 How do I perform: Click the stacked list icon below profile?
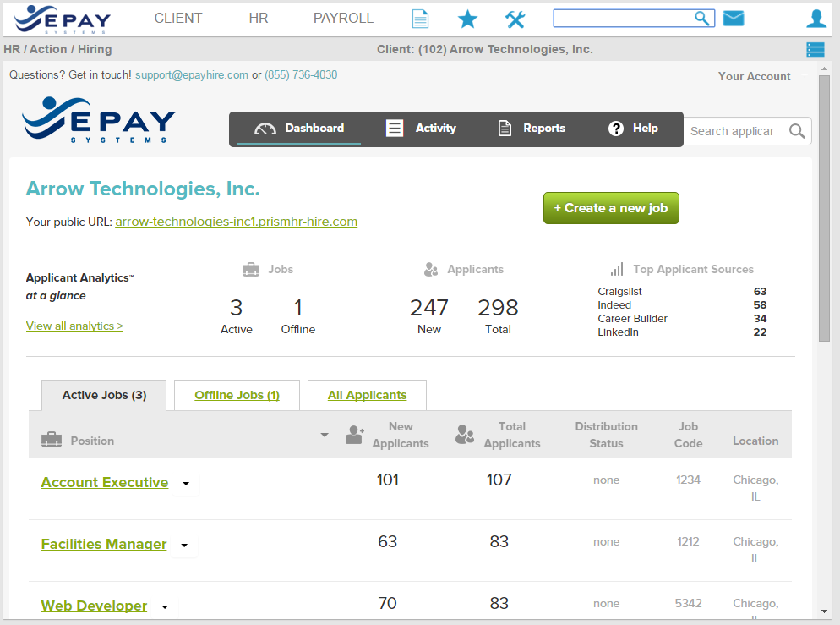click(815, 50)
